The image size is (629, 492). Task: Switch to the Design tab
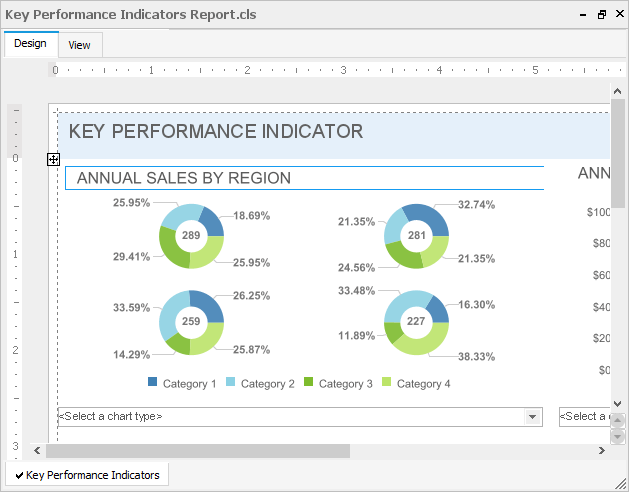[x=30, y=44]
